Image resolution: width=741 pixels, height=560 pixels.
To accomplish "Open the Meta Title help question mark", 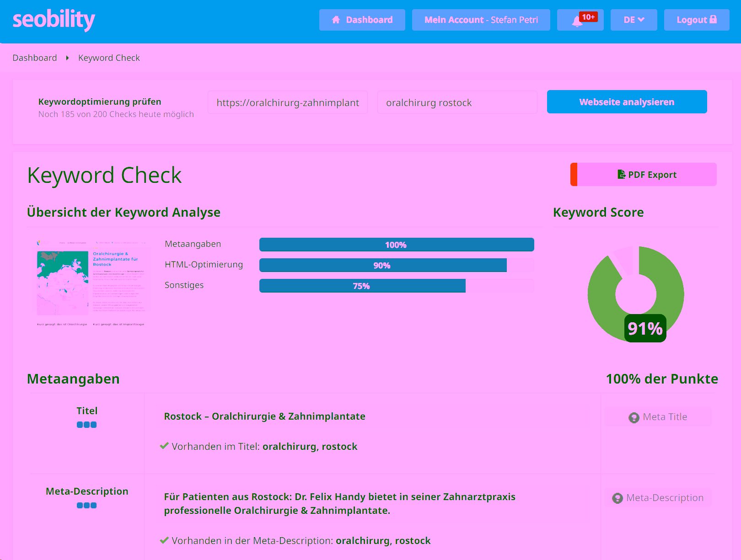I will 634,417.
